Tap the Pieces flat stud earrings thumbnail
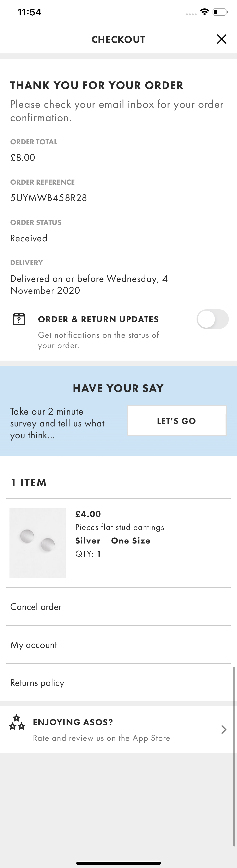Screen dimensions: 237x868 tap(37, 542)
